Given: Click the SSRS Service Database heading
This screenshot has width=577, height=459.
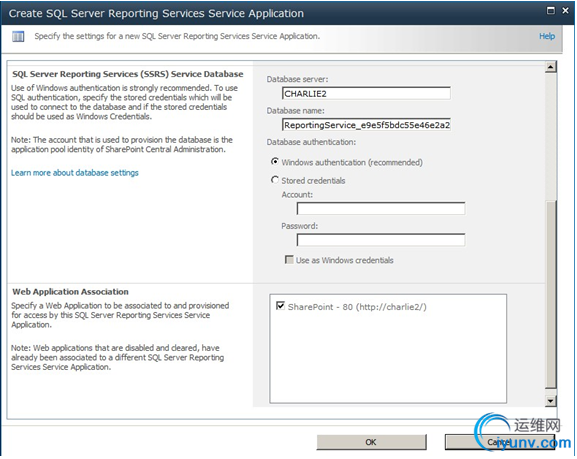Looking at the screenshot, I should 128,74.
